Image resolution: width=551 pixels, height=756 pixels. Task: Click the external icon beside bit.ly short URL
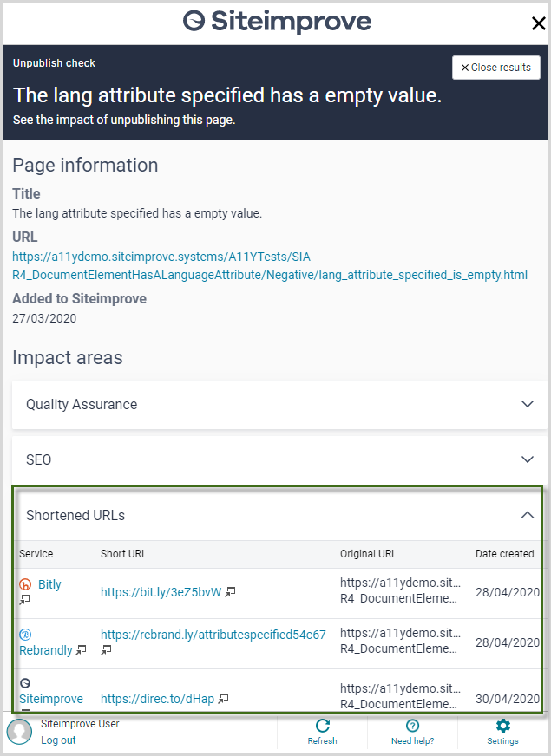pyautogui.click(x=231, y=591)
